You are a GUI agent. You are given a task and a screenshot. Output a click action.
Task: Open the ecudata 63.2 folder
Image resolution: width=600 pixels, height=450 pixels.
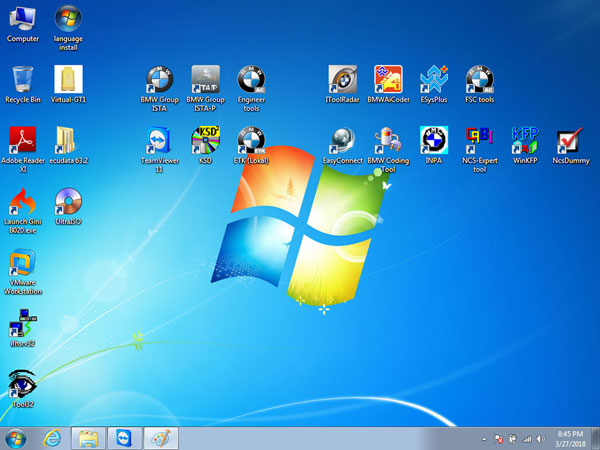tap(68, 141)
